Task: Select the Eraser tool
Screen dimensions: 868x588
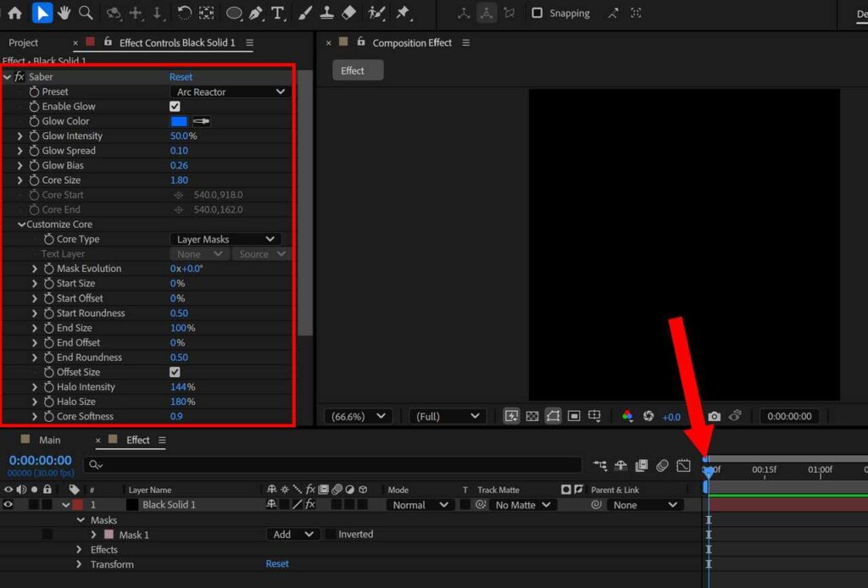Action: tap(348, 14)
